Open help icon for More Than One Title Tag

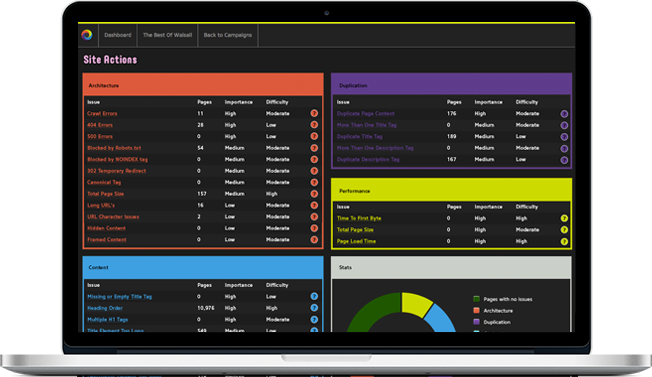tap(564, 125)
